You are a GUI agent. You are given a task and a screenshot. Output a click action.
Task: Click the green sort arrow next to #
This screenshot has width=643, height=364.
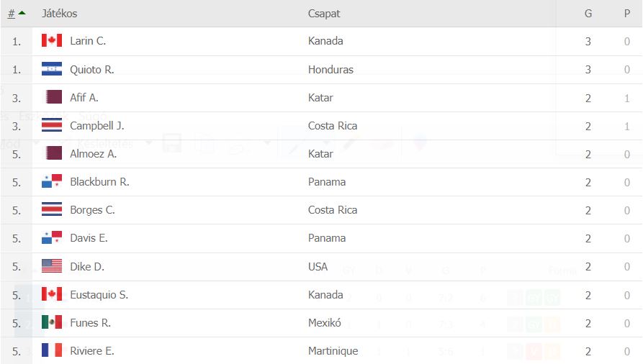coord(22,13)
